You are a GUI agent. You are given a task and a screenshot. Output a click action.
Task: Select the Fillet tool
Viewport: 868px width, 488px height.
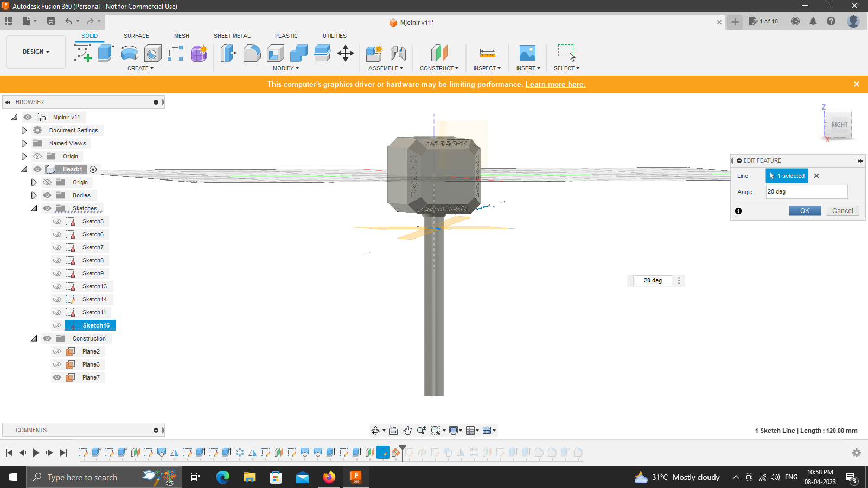click(252, 53)
